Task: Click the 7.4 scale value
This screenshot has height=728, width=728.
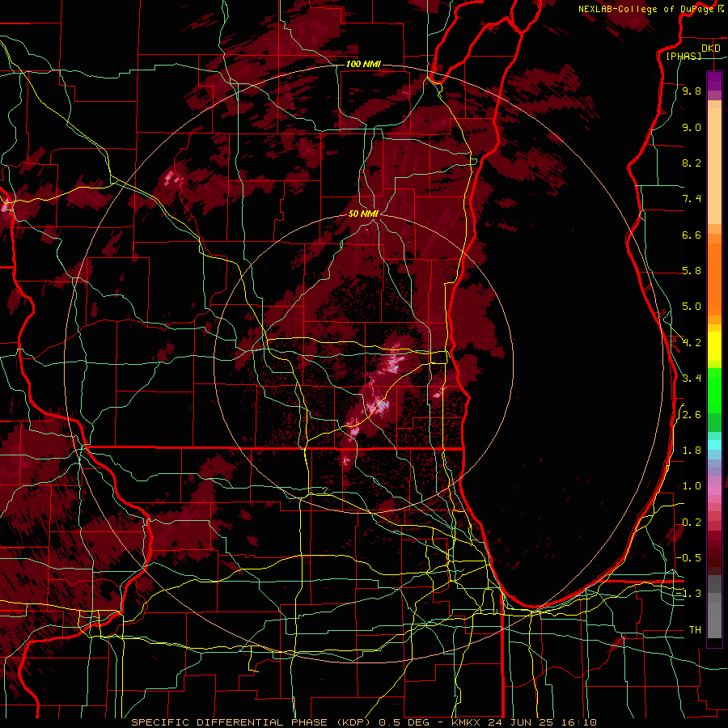Action: click(692, 199)
